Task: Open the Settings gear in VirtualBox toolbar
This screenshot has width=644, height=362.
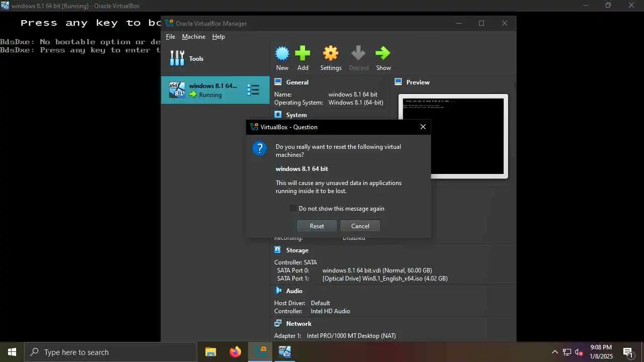Action: tap(331, 53)
